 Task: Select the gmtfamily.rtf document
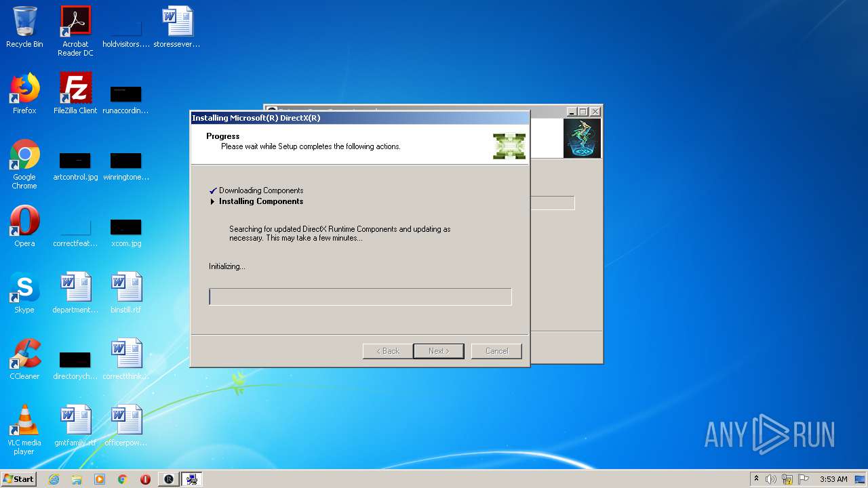[x=75, y=426]
